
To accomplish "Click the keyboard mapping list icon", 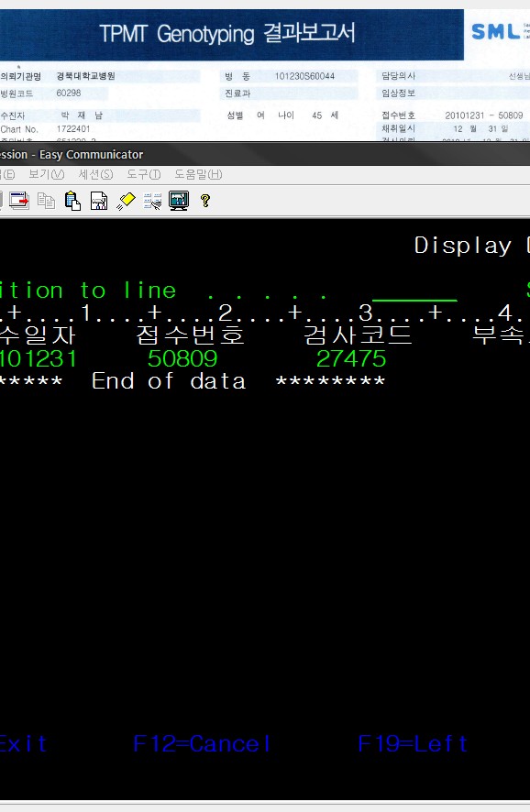I will (x=152, y=201).
